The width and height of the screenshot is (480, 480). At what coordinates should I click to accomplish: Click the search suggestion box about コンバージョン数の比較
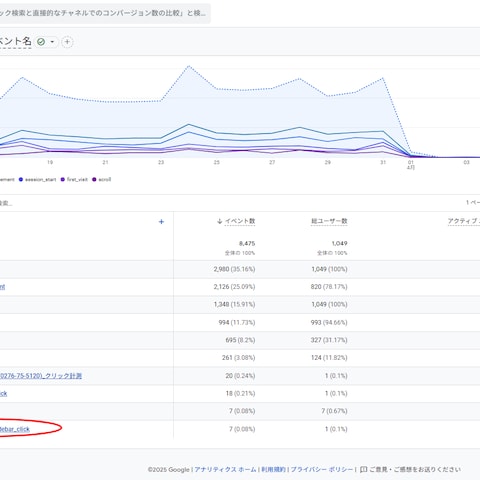tap(104, 13)
